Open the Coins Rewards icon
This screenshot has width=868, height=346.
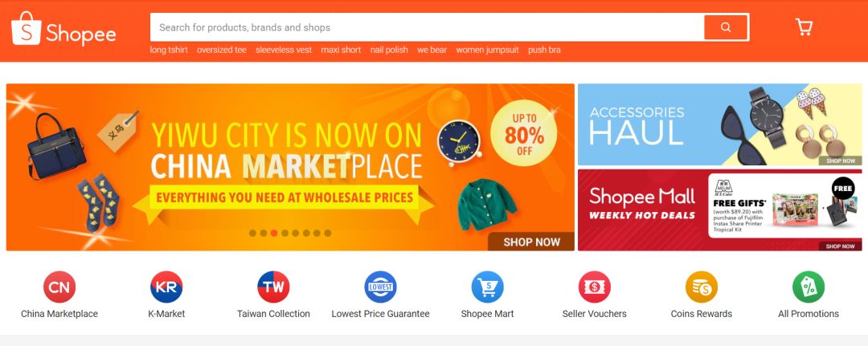coord(702,287)
